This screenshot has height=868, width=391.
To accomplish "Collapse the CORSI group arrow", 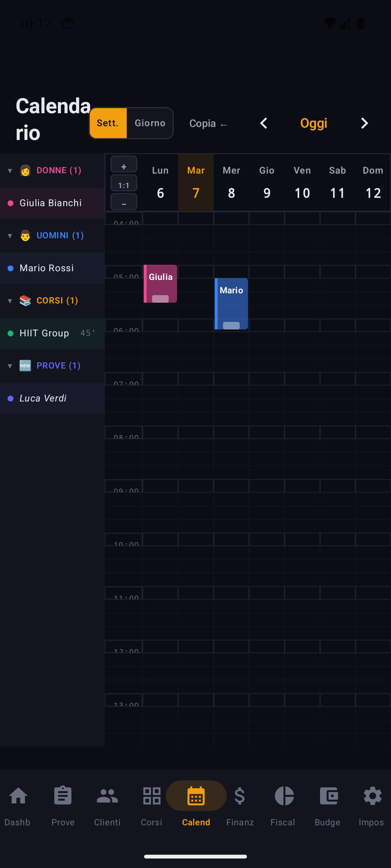I will point(10,301).
